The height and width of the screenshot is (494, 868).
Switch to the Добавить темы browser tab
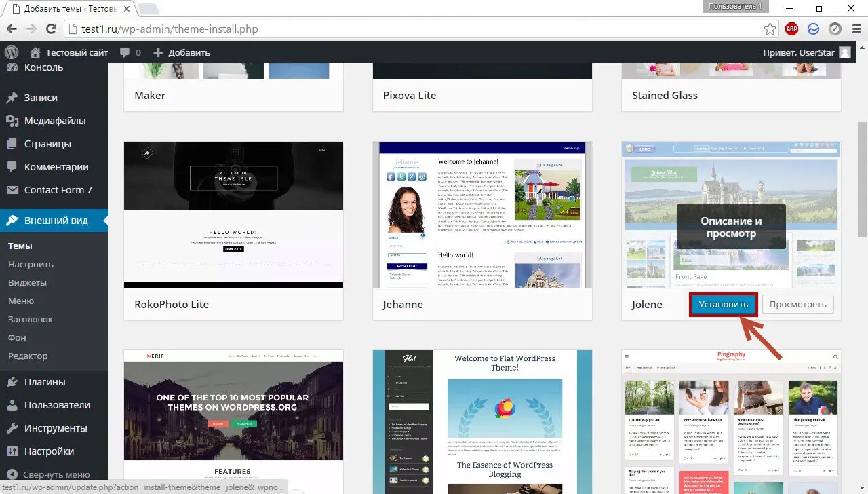54,9
